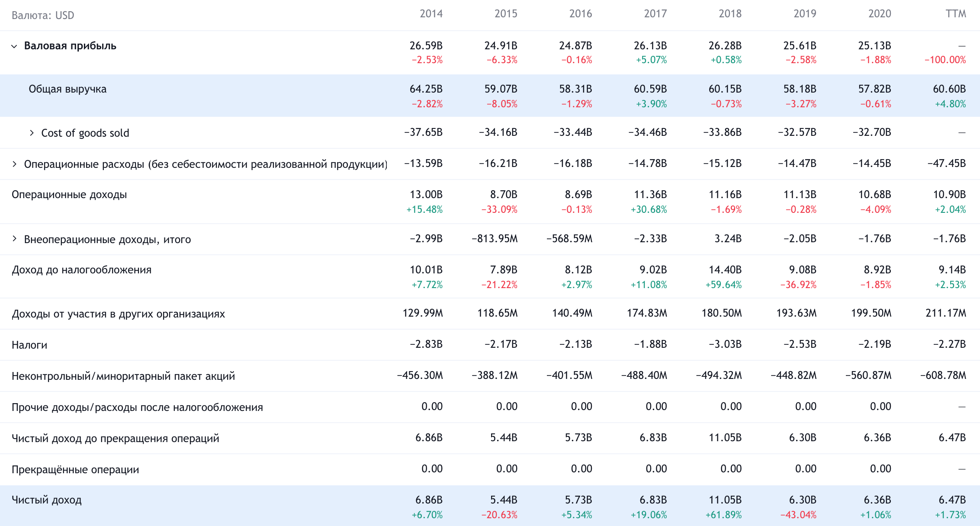The image size is (980, 526).
Task: Expand the Операционные расходы row chevron
Action: click(x=14, y=164)
